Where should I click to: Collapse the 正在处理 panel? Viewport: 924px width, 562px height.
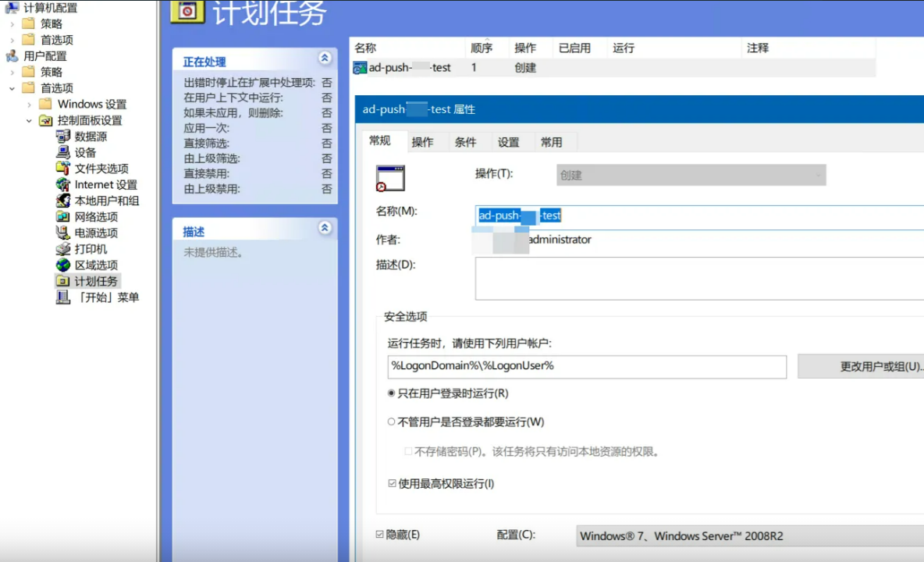click(x=325, y=59)
